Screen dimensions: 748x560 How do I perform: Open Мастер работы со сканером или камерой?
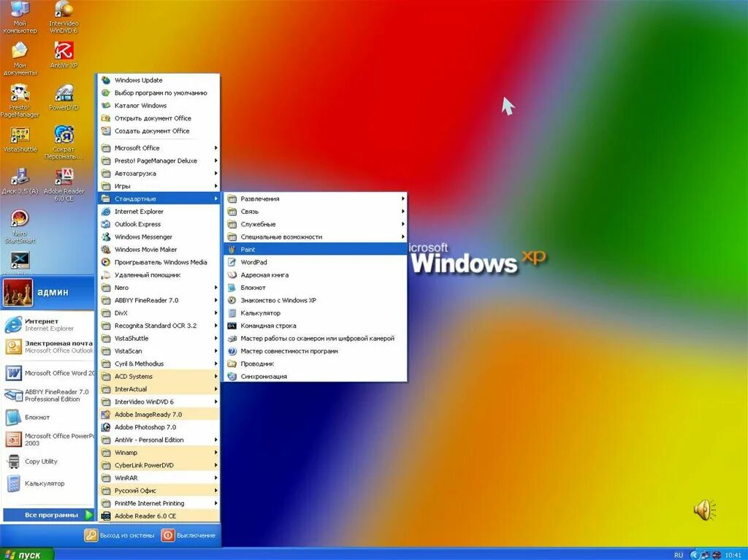point(316,338)
